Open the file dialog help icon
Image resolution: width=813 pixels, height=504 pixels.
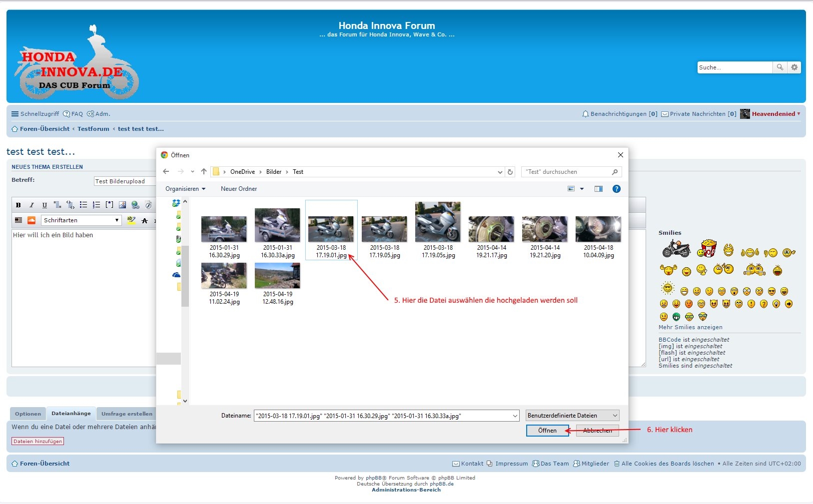coord(617,189)
